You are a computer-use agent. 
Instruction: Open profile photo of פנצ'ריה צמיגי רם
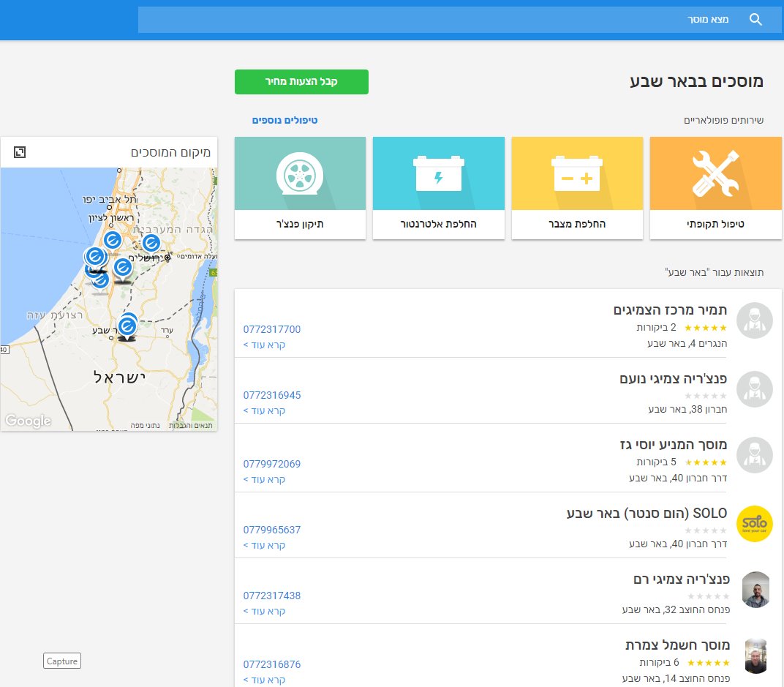pos(755,590)
